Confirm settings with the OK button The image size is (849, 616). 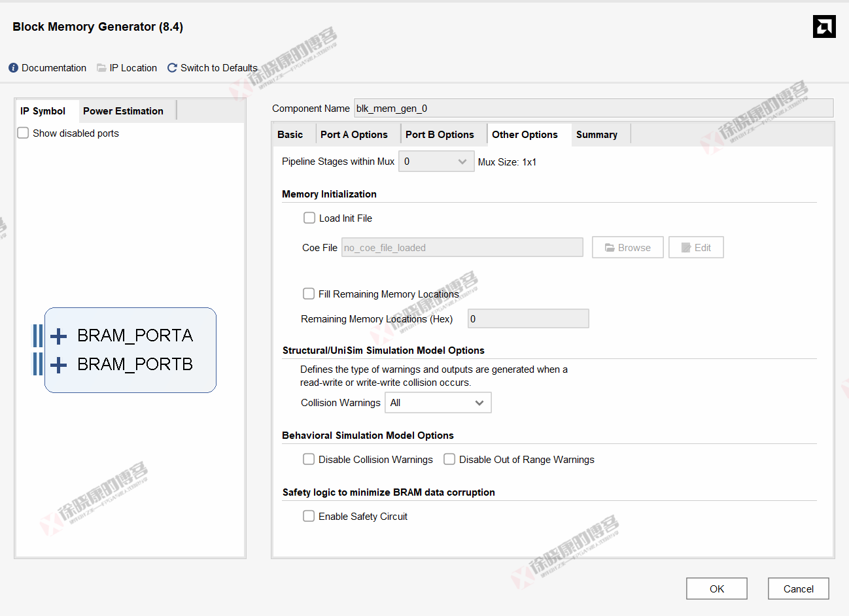click(x=716, y=588)
